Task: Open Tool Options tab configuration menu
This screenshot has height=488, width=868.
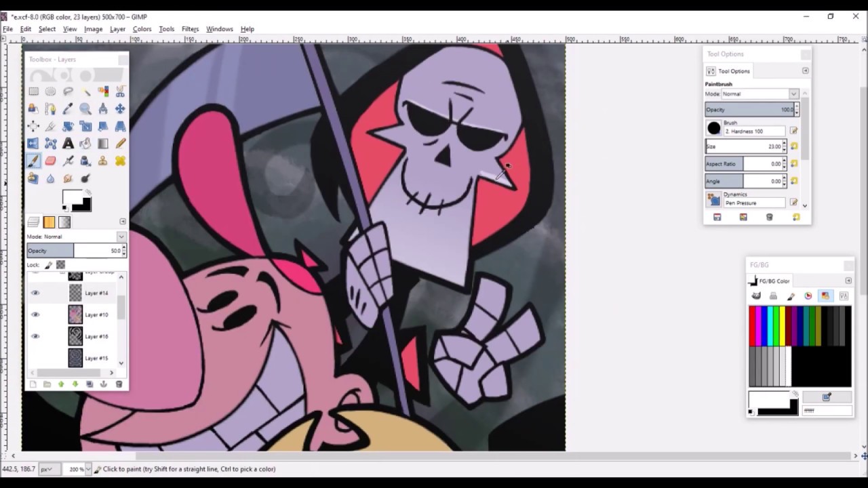Action: (805, 70)
